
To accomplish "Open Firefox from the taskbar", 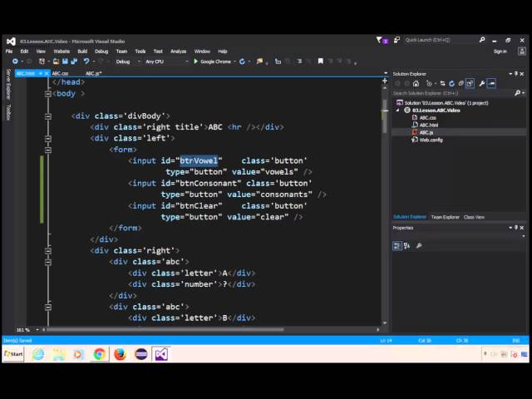I will [x=120, y=354].
